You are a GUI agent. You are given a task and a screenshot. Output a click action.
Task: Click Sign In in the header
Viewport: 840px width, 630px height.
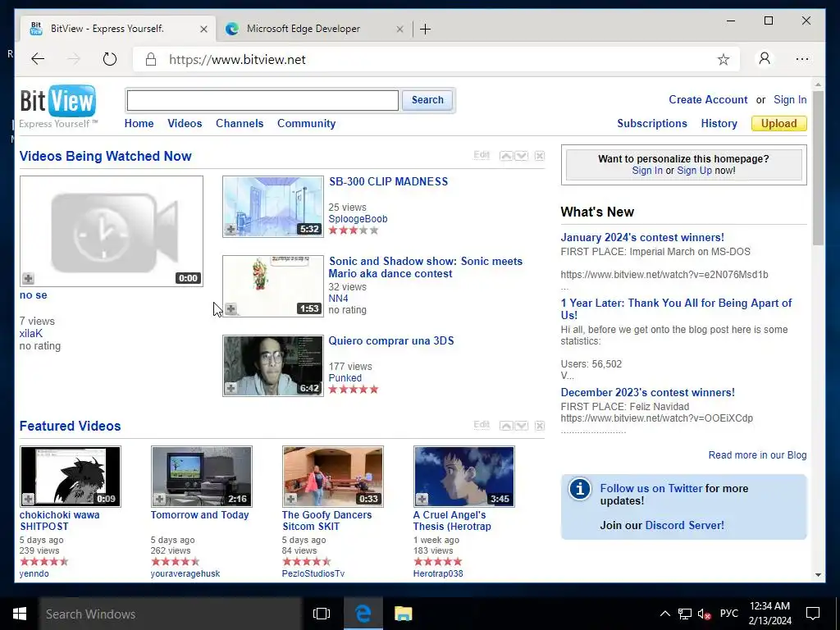(790, 99)
